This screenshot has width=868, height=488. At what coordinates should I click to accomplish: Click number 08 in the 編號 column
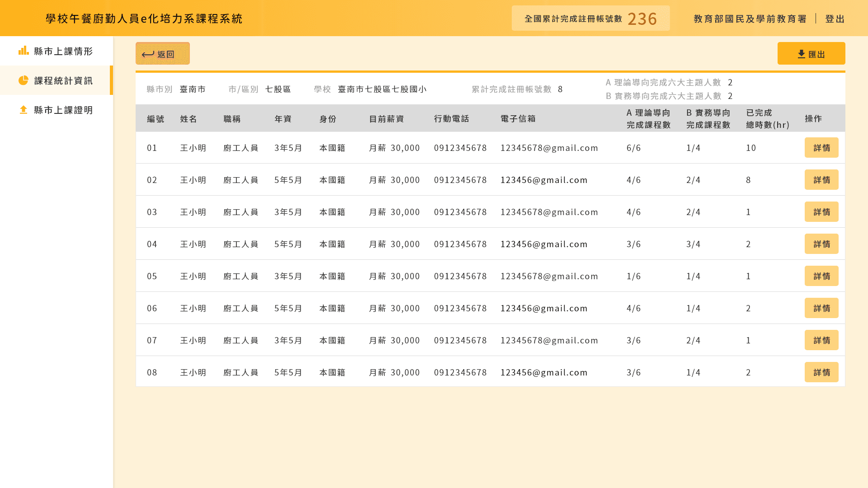click(152, 372)
